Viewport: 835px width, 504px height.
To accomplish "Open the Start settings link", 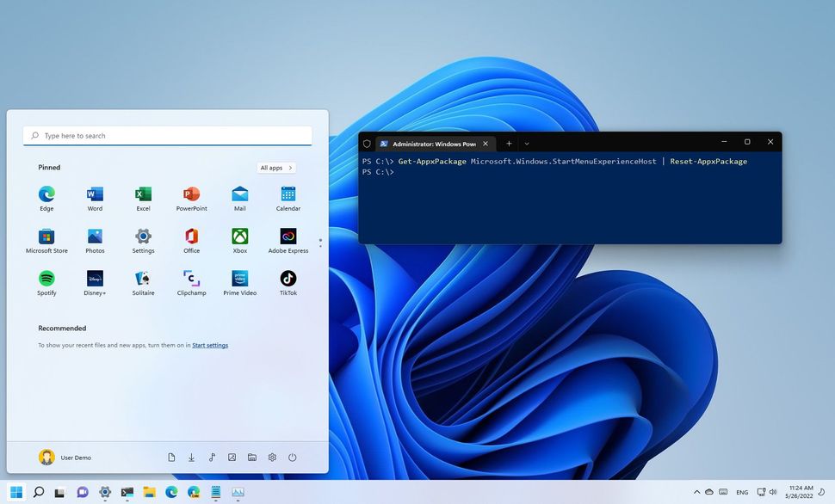I will [210, 345].
